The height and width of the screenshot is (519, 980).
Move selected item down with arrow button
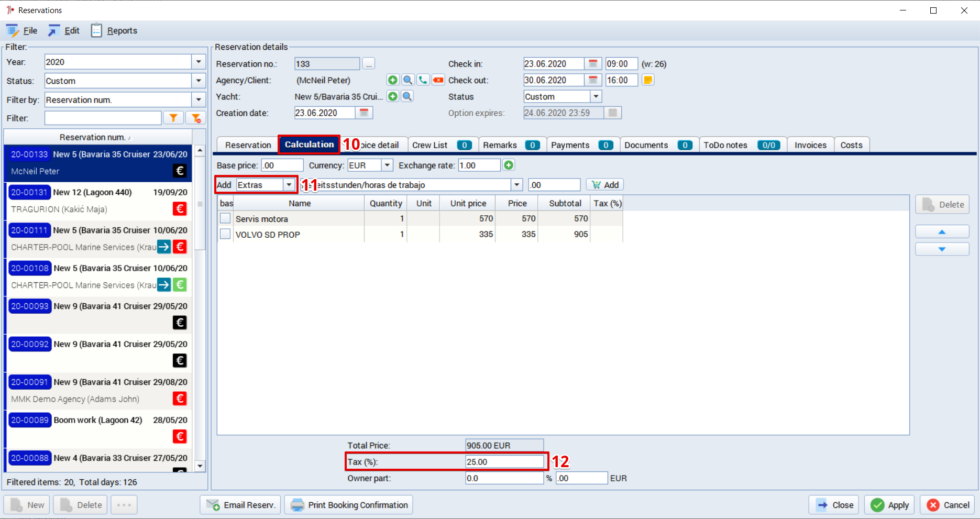point(942,249)
